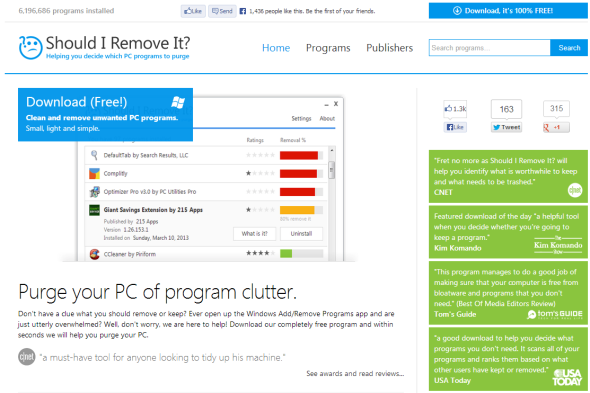The width and height of the screenshot is (590, 393).
Task: Click the DefaultTab magnifier program icon
Action: [x=94, y=155]
